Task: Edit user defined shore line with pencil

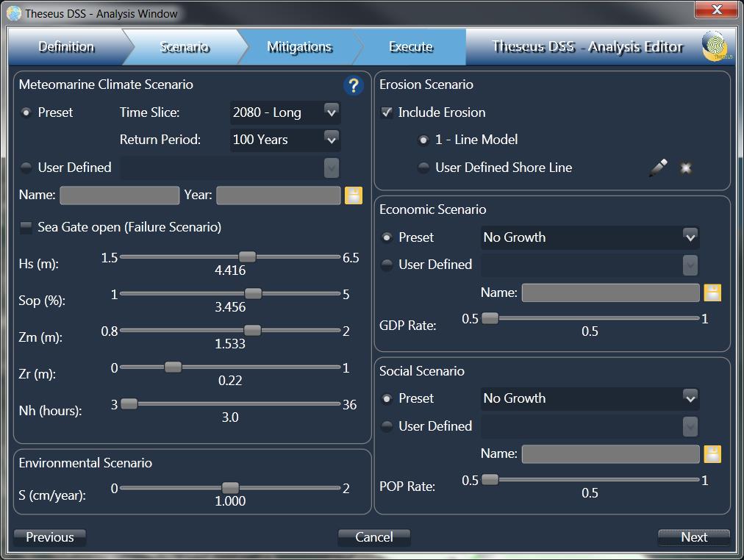Action: click(x=658, y=168)
